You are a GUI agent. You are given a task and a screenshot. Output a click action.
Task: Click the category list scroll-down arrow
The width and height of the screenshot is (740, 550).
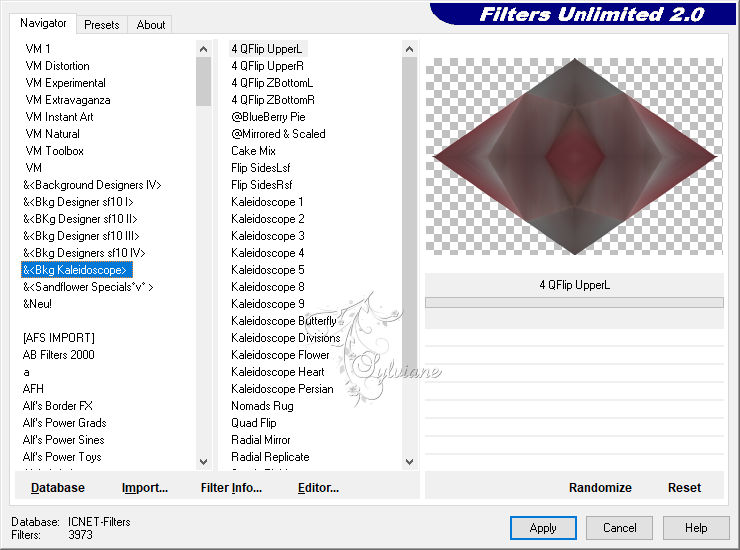[x=203, y=462]
